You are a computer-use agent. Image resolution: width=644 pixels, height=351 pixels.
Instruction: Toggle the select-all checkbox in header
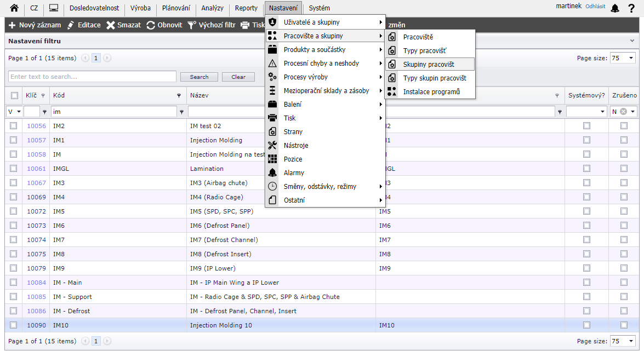[x=14, y=95]
